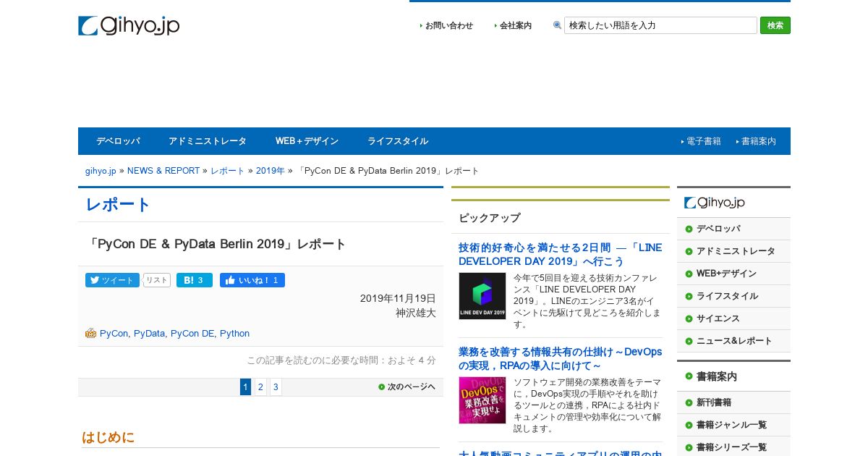Open sidebar 書籍ジャンル一覧 item
Image resolution: width=868 pixels, height=456 pixels.
[x=733, y=425]
